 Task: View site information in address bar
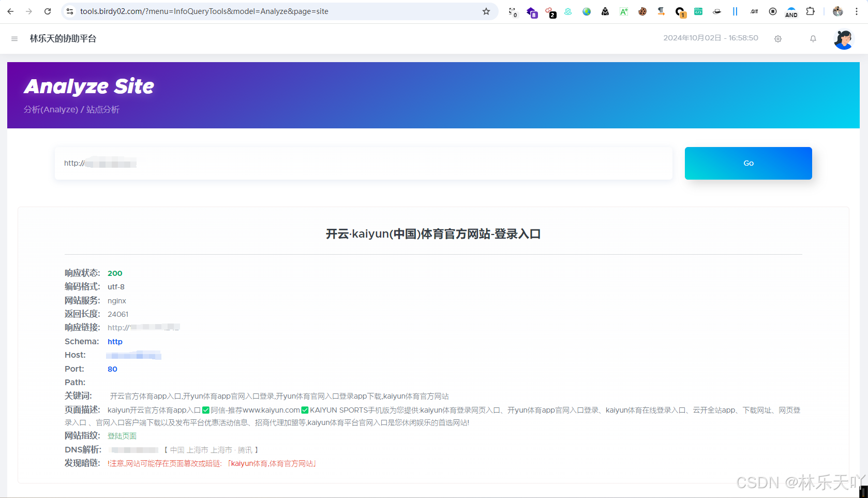coord(70,11)
